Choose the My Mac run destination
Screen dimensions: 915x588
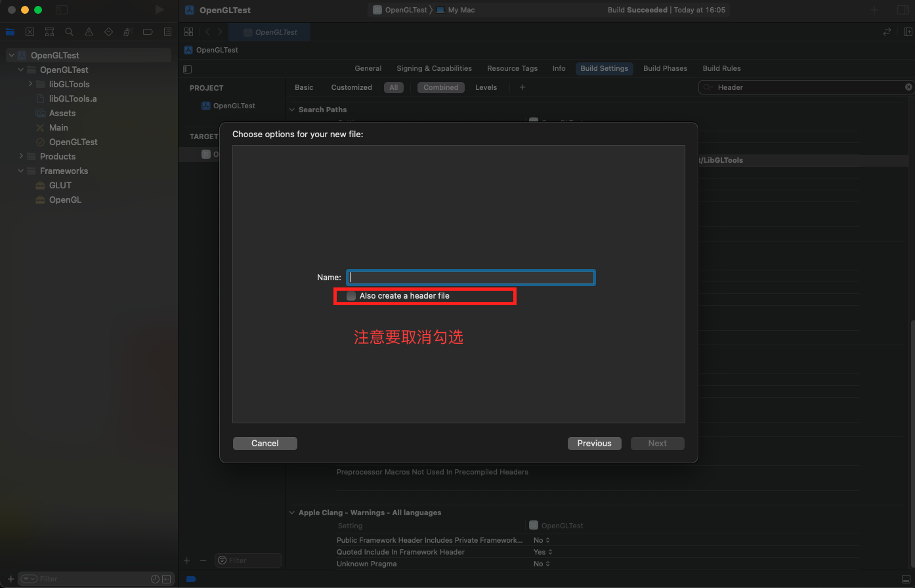coord(456,10)
